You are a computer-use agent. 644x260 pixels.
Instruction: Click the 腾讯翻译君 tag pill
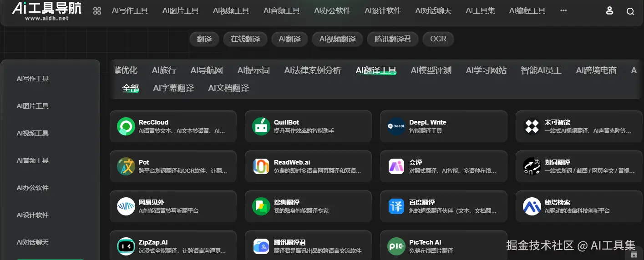393,39
